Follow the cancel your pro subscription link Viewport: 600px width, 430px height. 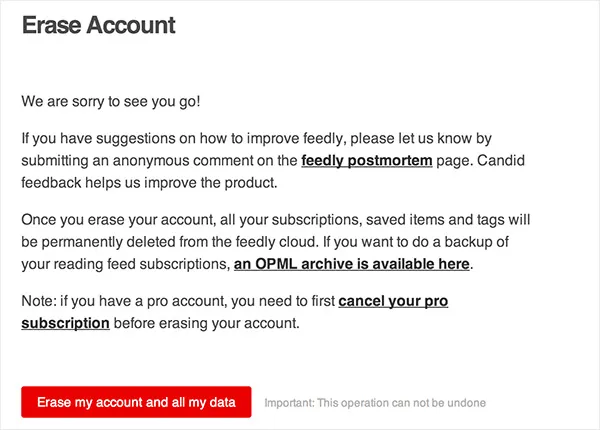coord(393,300)
